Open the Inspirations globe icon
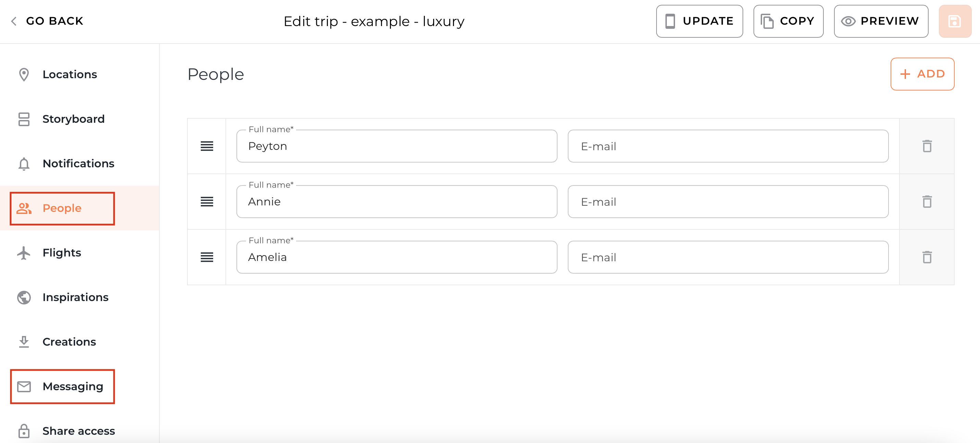 coord(24,297)
